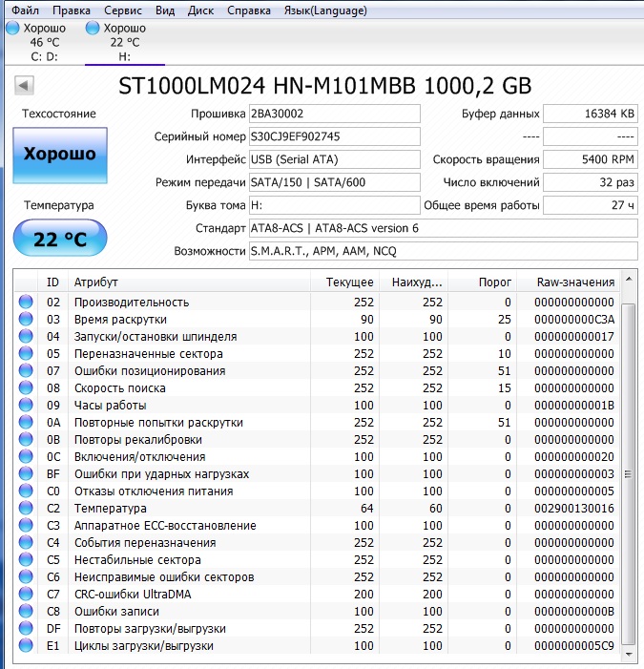The height and width of the screenshot is (669, 644).
Task: Click status icon for Повторы загрузки/выгрузки row
Action: [26, 629]
